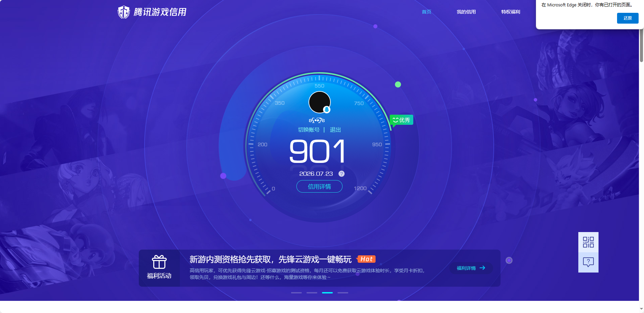
Task: Select the third active carousel indicator
Action: (327, 293)
